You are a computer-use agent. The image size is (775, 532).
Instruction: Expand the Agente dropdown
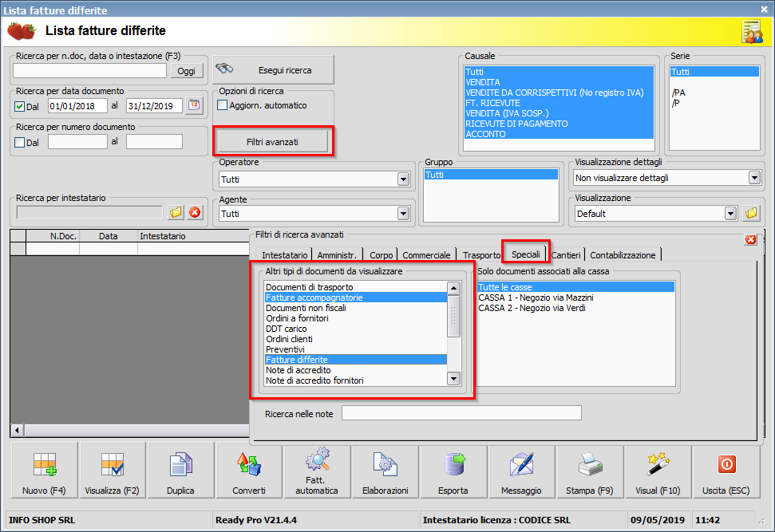(x=403, y=214)
